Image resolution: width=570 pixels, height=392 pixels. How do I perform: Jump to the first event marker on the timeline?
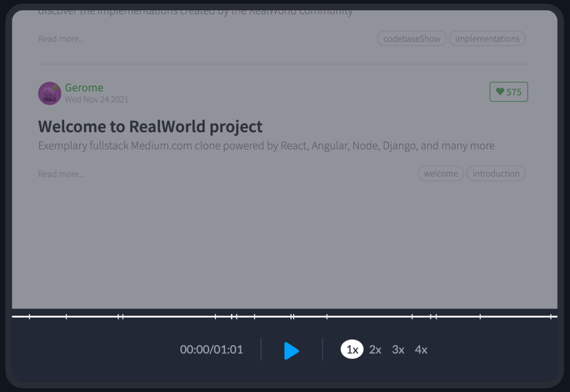coord(30,316)
